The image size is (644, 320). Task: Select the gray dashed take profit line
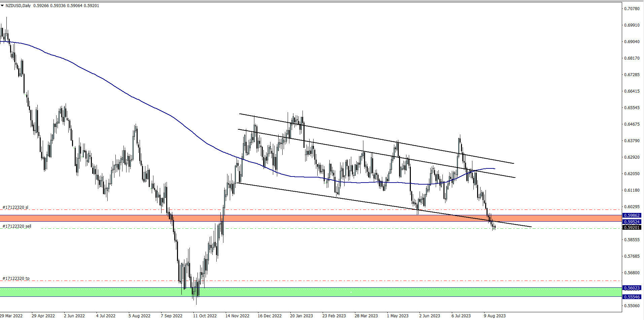tap(311, 281)
